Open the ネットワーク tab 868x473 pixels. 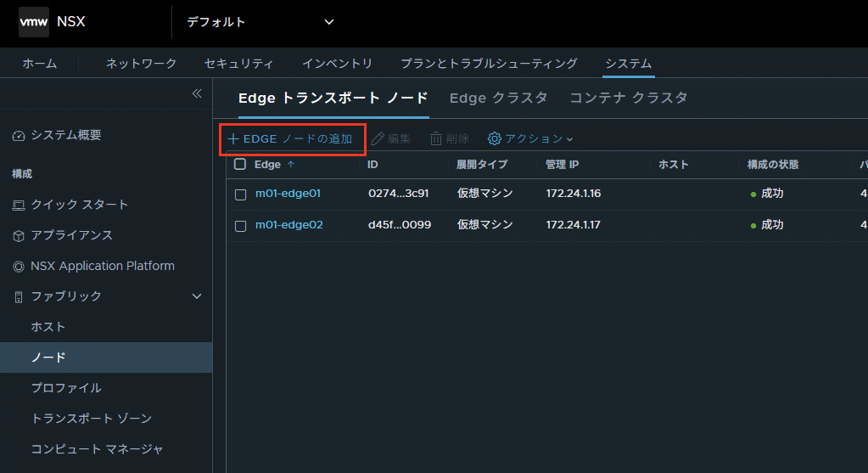pyautogui.click(x=141, y=64)
